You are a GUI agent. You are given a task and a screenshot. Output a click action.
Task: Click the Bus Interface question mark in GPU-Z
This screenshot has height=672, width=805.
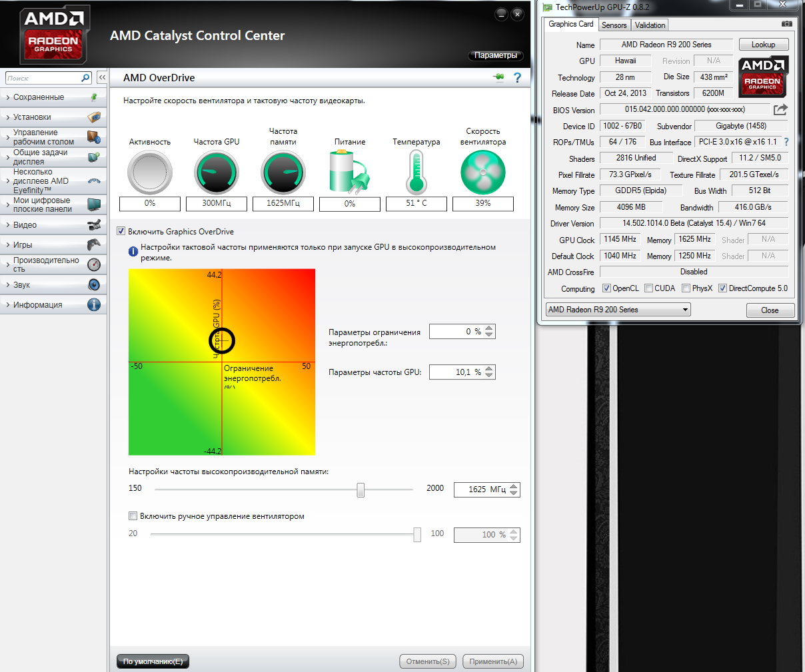click(x=786, y=142)
